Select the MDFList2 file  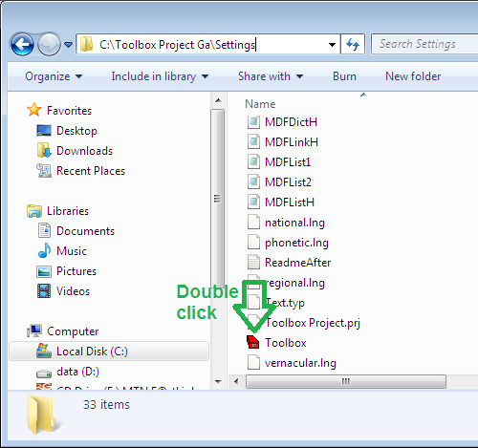point(288,182)
